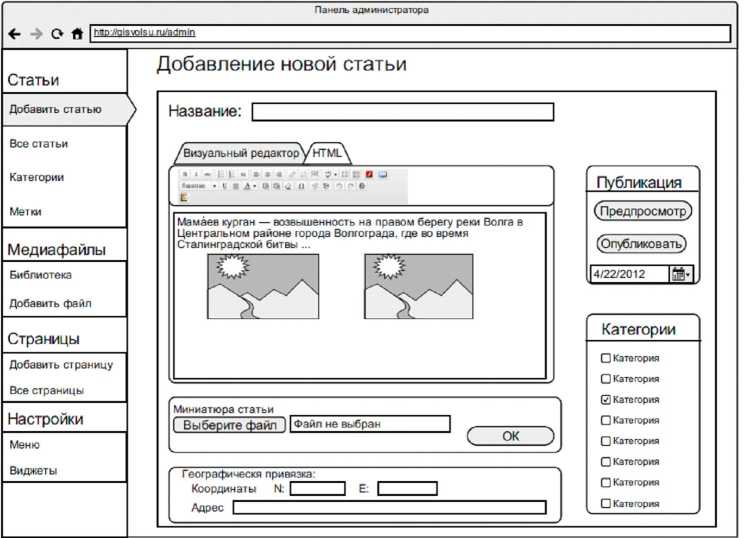Check the topmost Категория checkbox
747x538 pixels.
coord(606,358)
